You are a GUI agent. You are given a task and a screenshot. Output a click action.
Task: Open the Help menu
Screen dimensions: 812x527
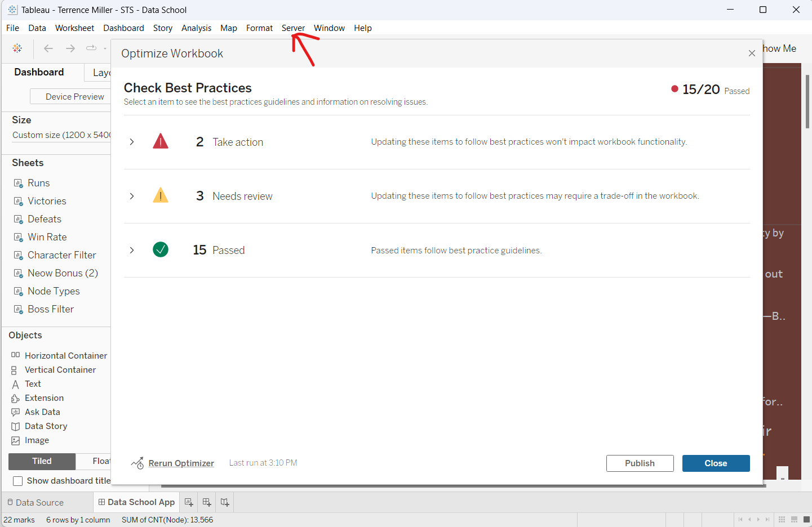(x=363, y=28)
